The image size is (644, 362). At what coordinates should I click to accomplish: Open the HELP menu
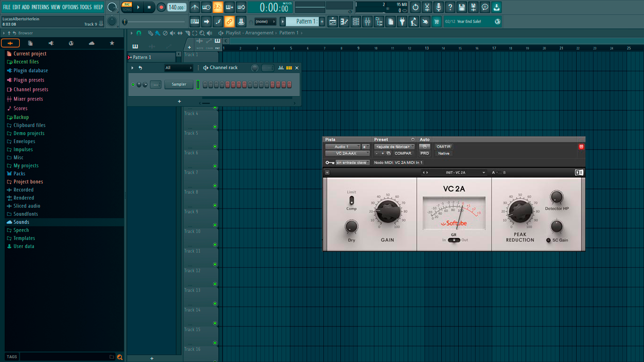[x=98, y=7]
